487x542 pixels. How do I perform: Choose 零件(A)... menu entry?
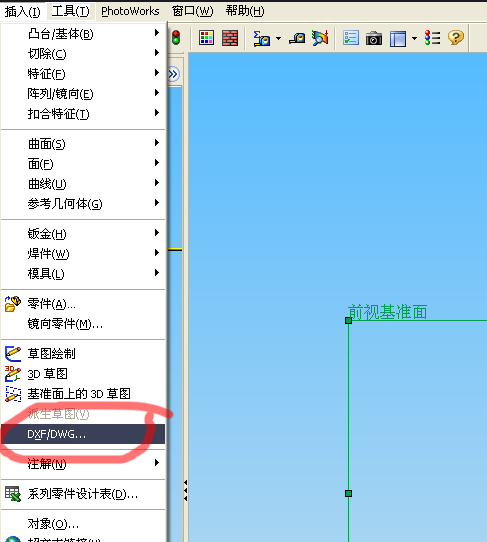83,304
